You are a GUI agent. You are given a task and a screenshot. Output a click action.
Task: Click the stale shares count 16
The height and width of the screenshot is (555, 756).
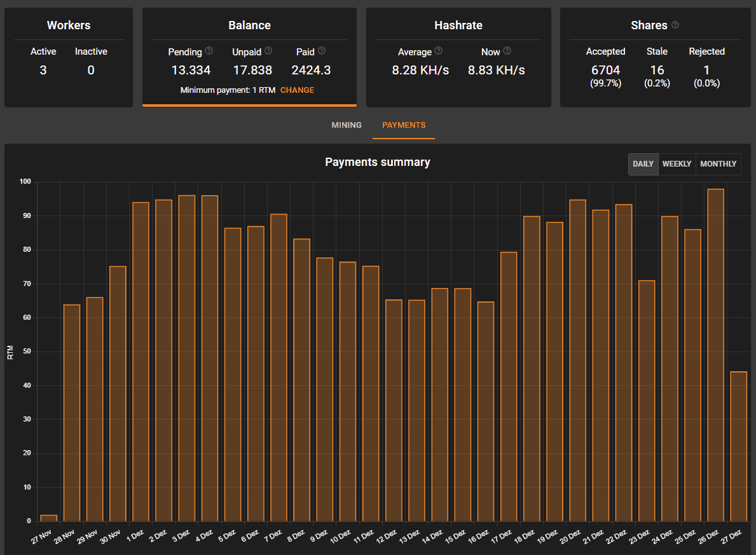coord(657,71)
